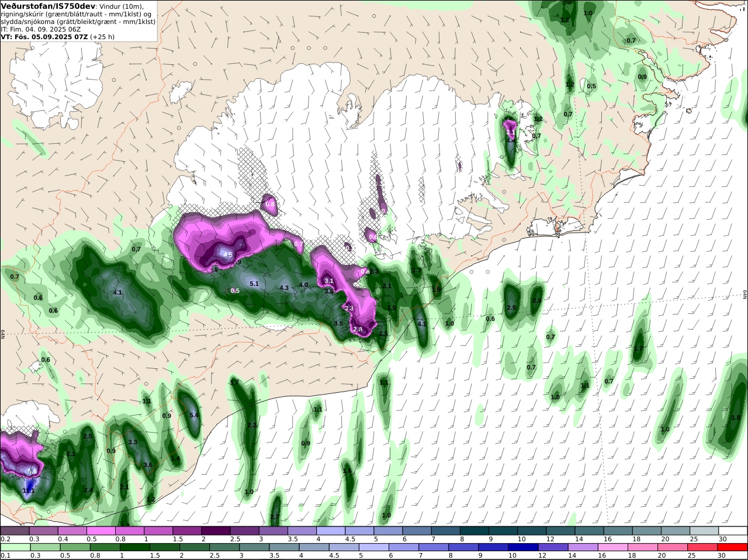
Task: Select rain legend swatch starting at 25
Action: pos(704,547)
